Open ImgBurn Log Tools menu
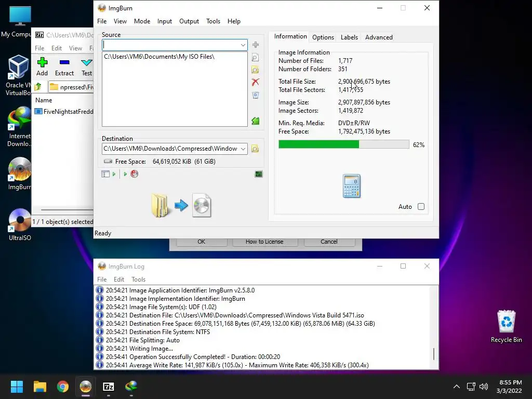The image size is (532, 399). [138, 279]
